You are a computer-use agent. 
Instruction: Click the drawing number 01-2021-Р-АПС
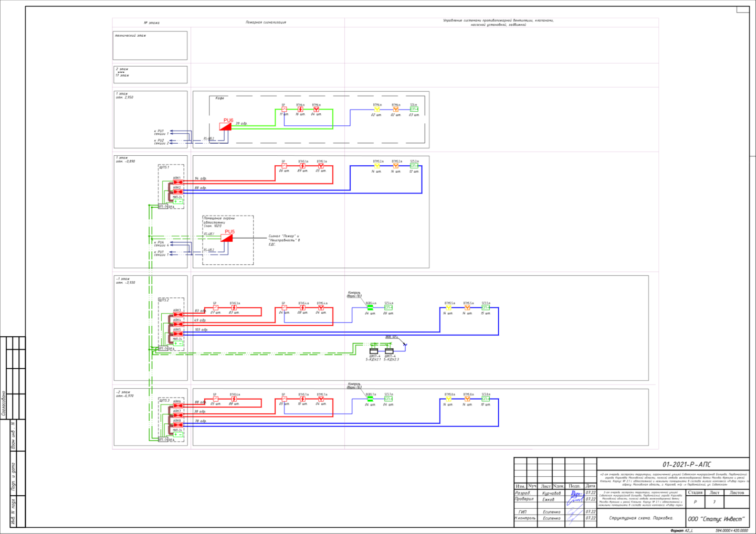click(x=686, y=465)
